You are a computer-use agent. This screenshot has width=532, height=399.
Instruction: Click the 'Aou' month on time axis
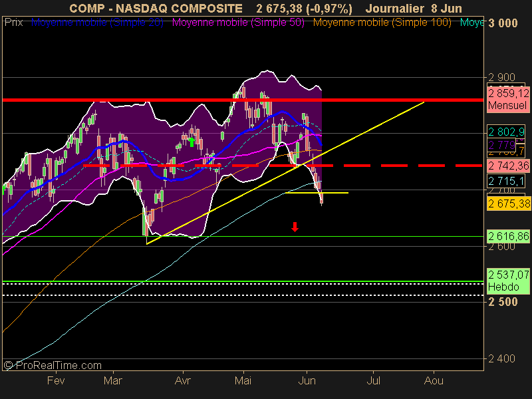[434, 380]
